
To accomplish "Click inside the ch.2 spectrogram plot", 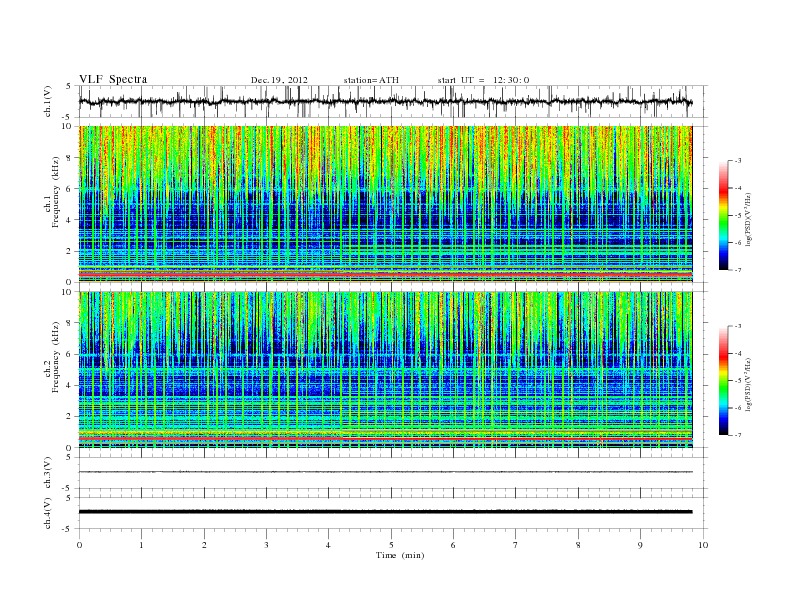I will (x=385, y=370).
